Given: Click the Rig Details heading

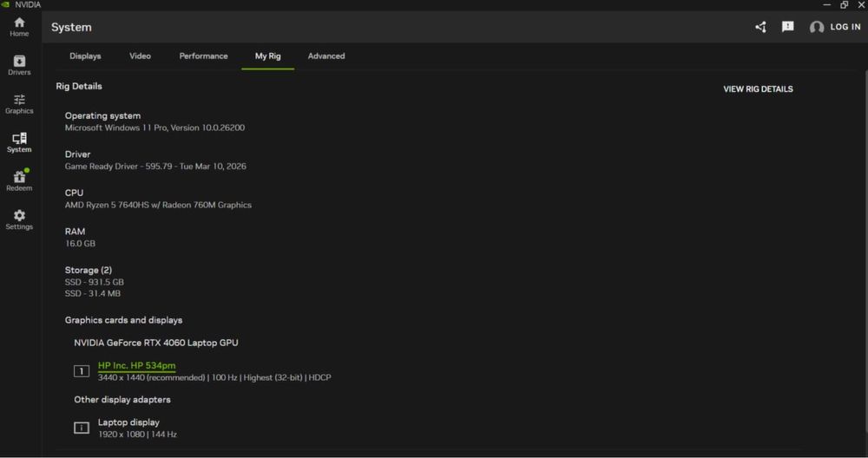Looking at the screenshot, I should pos(79,86).
